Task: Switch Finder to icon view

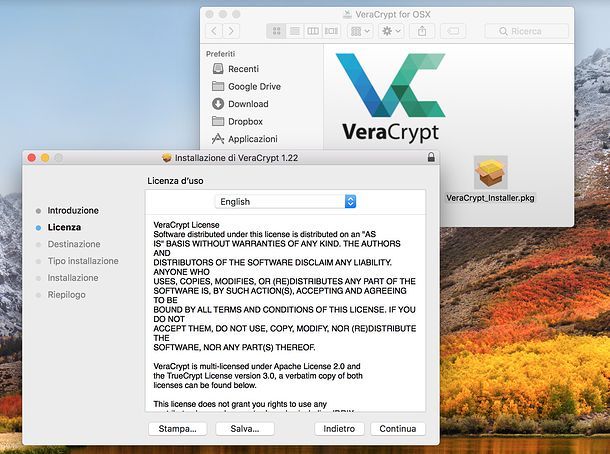Action: pos(276,31)
